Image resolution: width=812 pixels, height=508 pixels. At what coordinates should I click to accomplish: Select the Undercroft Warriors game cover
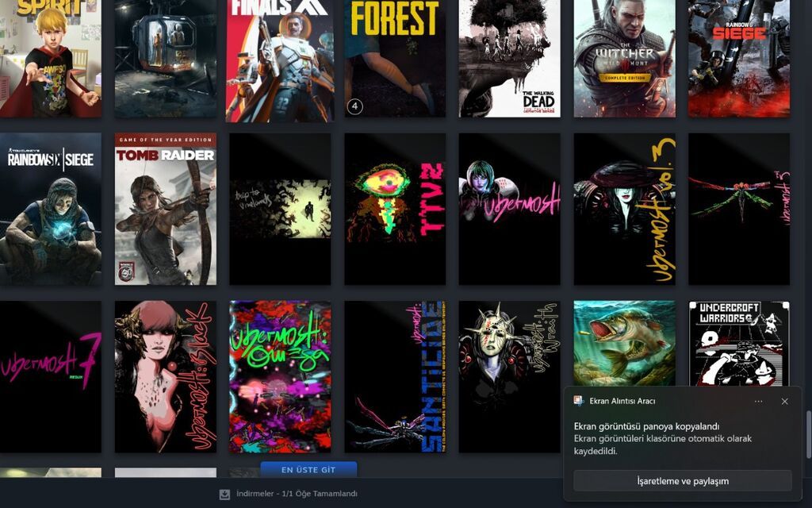click(x=739, y=343)
